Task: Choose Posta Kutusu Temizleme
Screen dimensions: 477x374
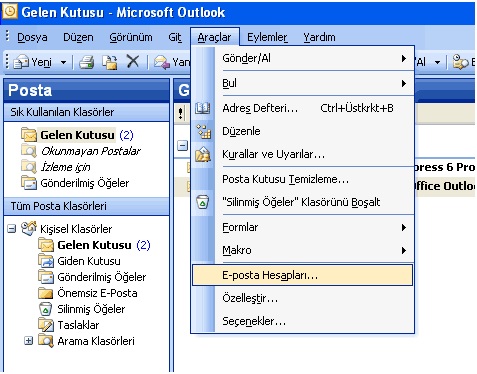Action: (x=303, y=179)
